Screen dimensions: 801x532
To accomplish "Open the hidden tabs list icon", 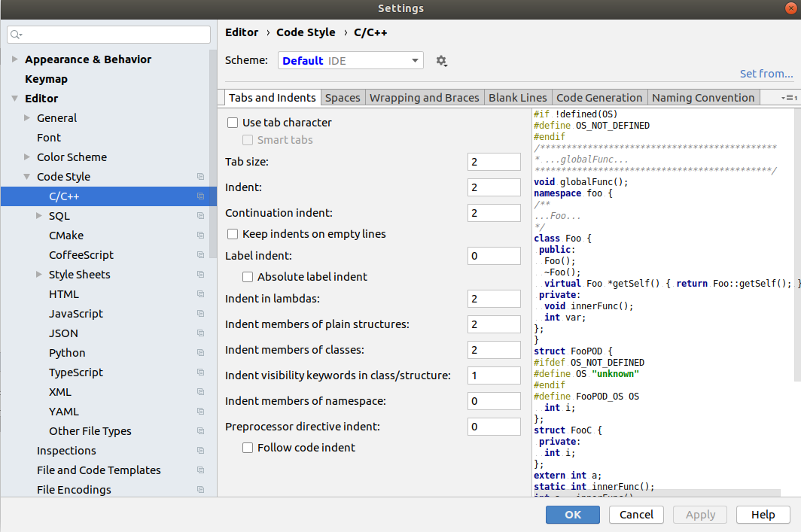I will coord(789,98).
